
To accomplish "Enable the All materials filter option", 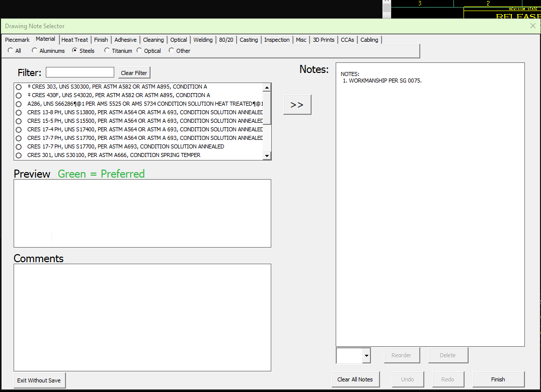I will point(11,50).
